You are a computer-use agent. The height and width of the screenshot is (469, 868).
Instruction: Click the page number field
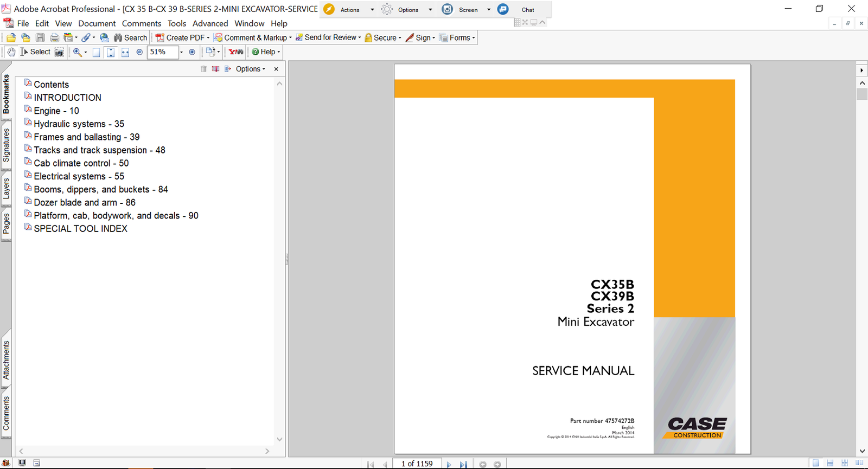[x=417, y=464]
